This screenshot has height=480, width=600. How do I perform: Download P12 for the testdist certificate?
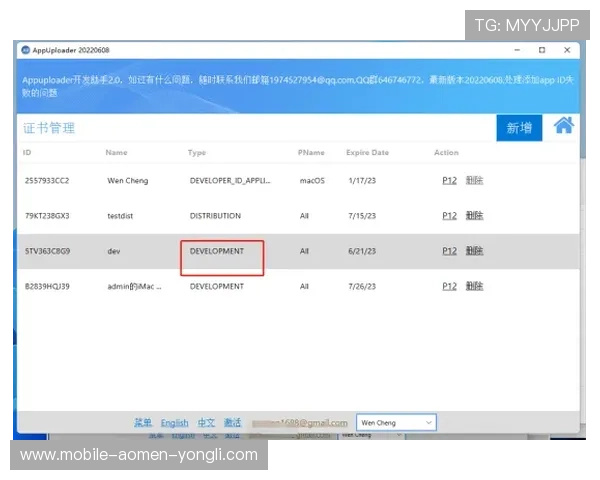(x=450, y=216)
